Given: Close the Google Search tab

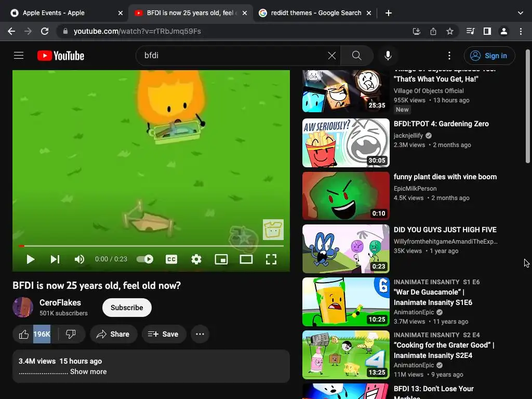Looking at the screenshot, I should point(369,13).
